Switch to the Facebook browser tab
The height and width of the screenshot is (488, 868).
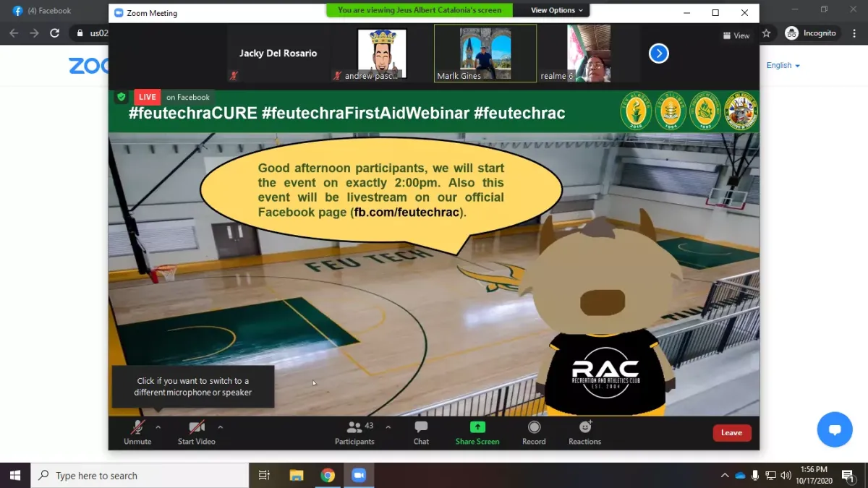pos(51,11)
